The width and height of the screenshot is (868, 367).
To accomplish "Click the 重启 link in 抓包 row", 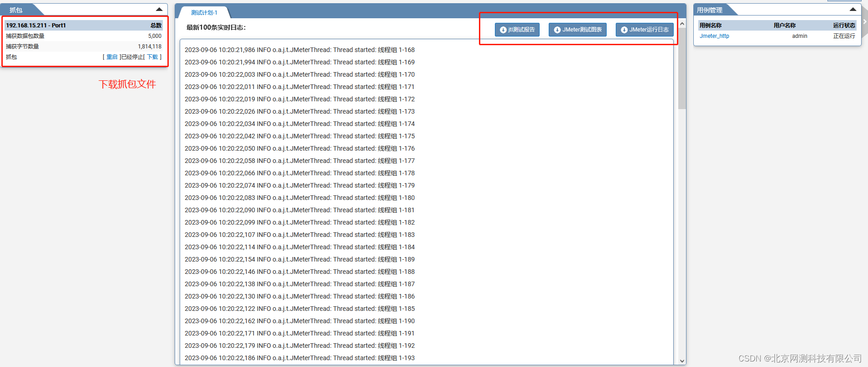I will [112, 57].
